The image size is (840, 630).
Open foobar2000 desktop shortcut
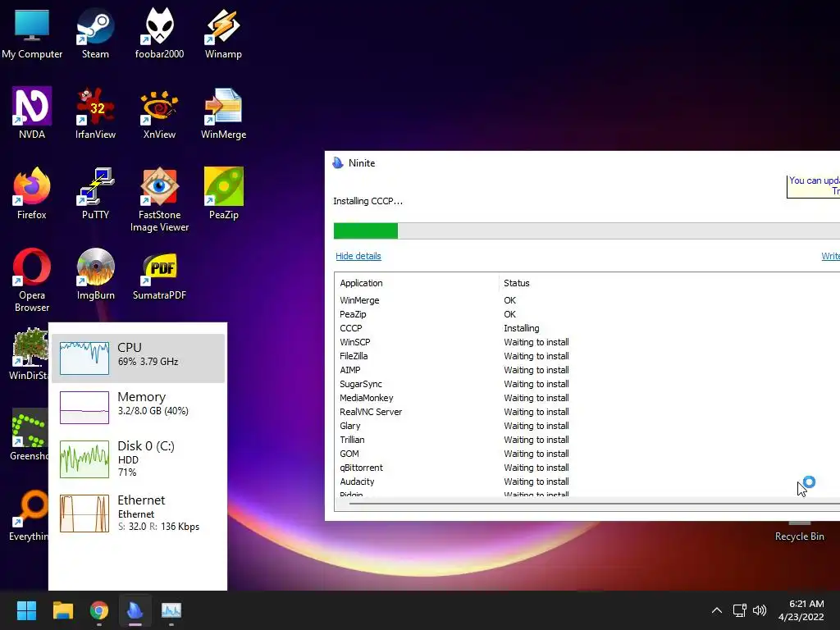coord(159,33)
